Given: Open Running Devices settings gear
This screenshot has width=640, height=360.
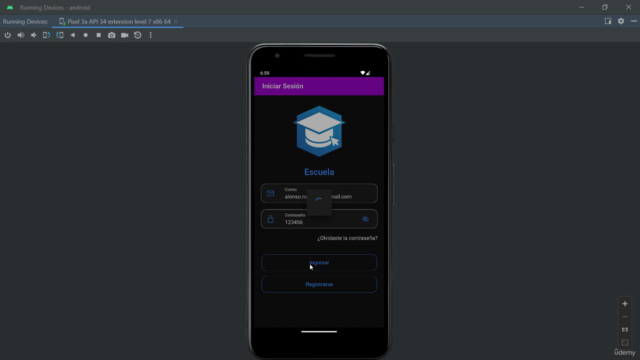Looking at the screenshot, I should coord(621,21).
